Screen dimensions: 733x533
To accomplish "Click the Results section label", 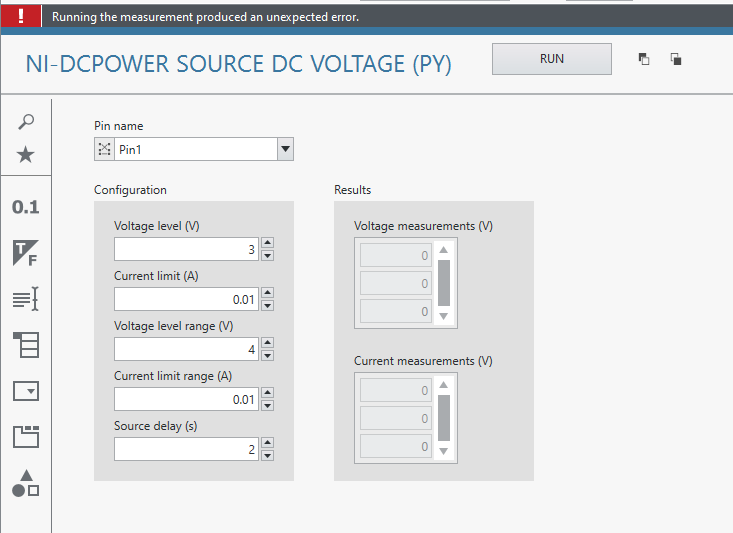I will 352,190.
